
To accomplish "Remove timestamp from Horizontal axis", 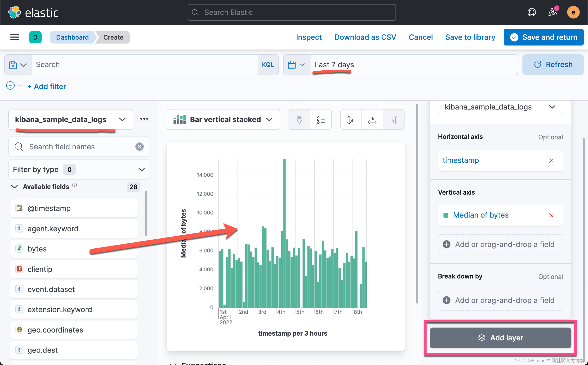I will pos(551,160).
